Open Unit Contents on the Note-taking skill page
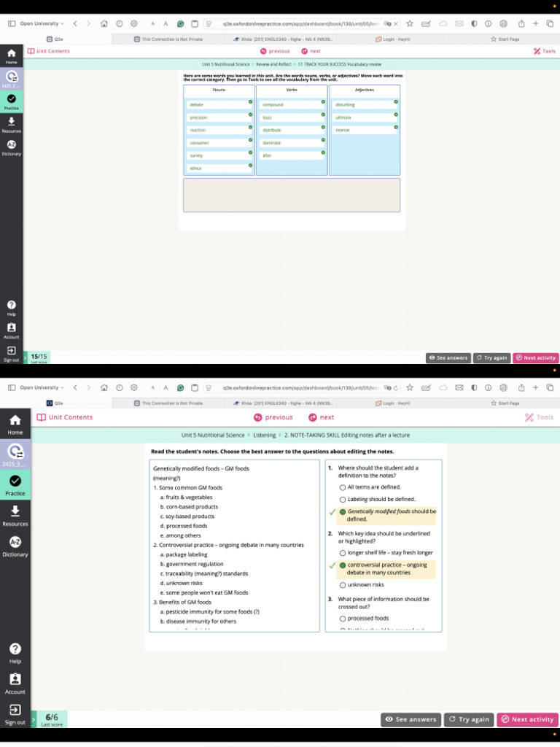Viewport: 560px width, 747px height. pos(65,417)
